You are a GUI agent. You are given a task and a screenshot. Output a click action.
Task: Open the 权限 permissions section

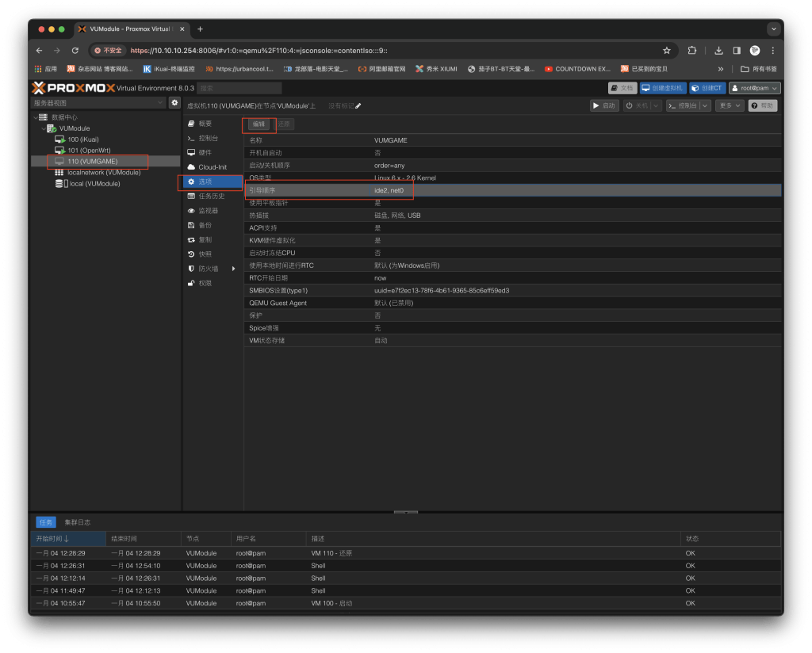click(x=205, y=283)
